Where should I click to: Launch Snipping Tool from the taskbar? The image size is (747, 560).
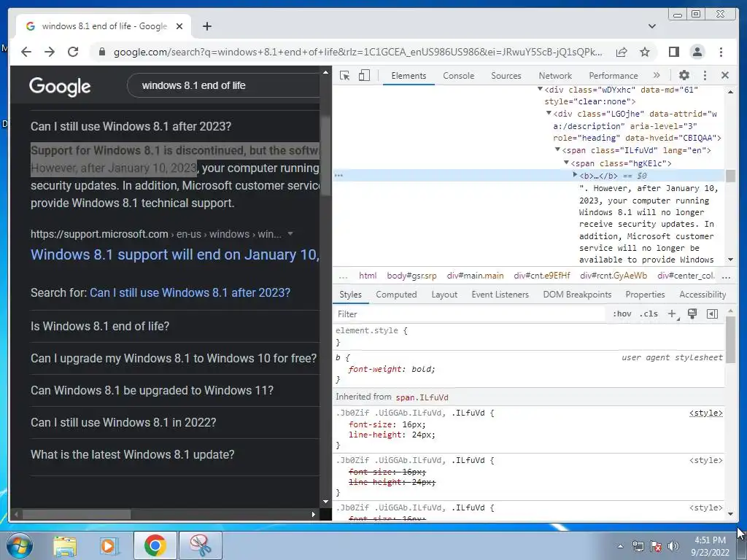click(201, 545)
